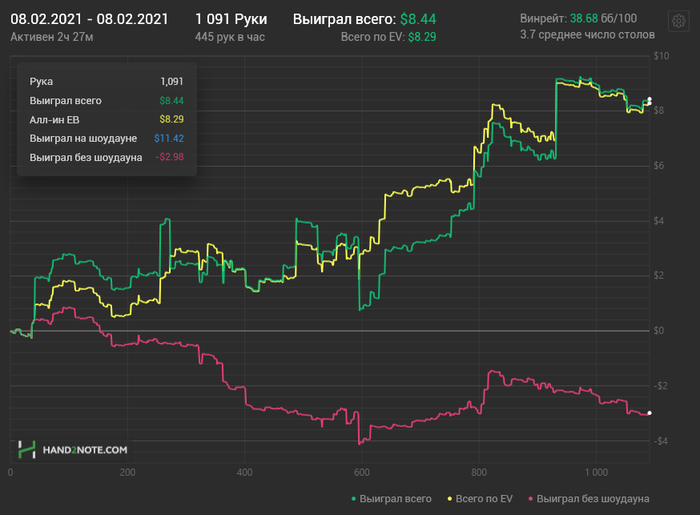The height and width of the screenshot is (515, 700).
Task: Click tooltip 'Выиграл на шоудауне' value $11.42
Action: coord(169,138)
